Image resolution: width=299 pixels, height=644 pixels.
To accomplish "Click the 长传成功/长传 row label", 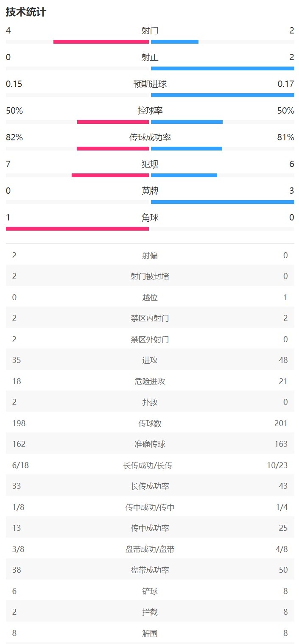I will click(148, 465).
